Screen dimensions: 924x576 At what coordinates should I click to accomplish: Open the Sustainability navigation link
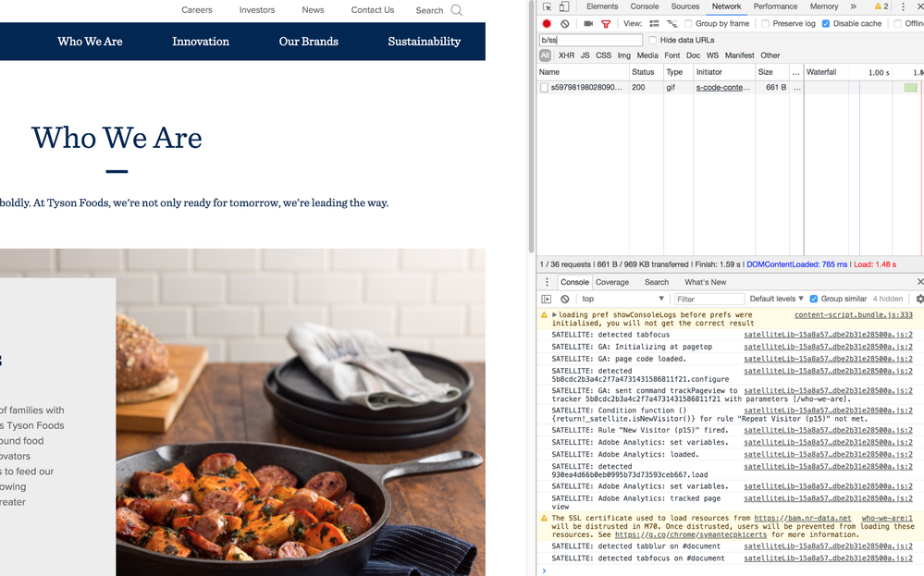click(x=424, y=42)
